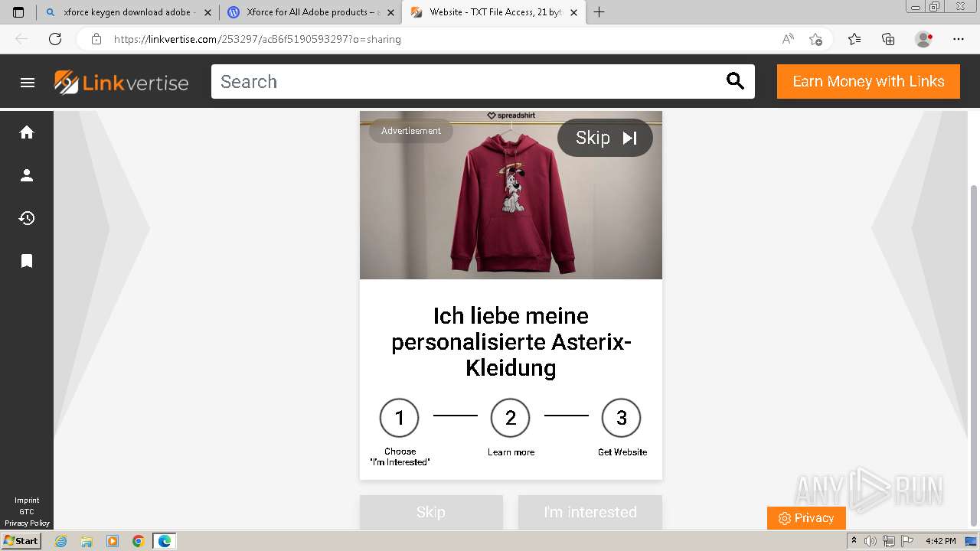
Task: Open the profile sidebar icon
Action: 27,175
